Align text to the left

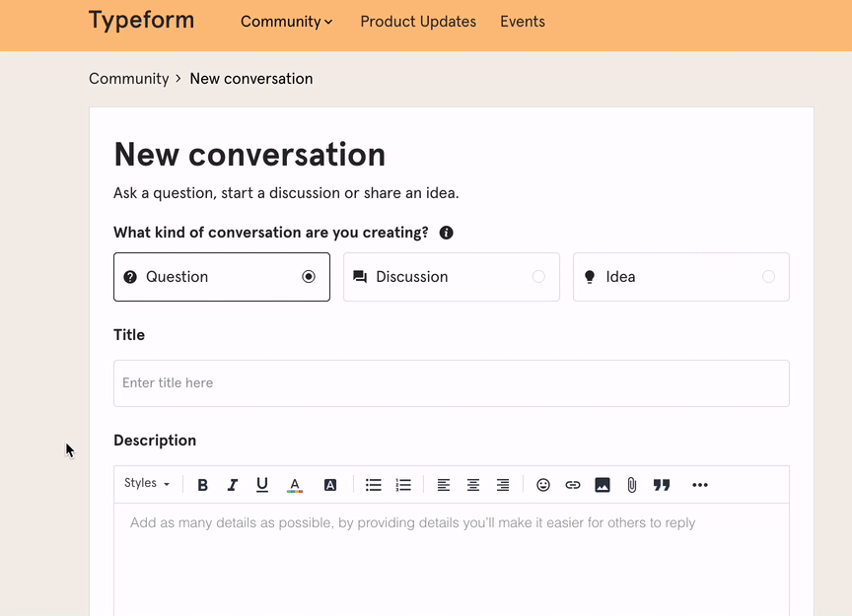click(444, 485)
